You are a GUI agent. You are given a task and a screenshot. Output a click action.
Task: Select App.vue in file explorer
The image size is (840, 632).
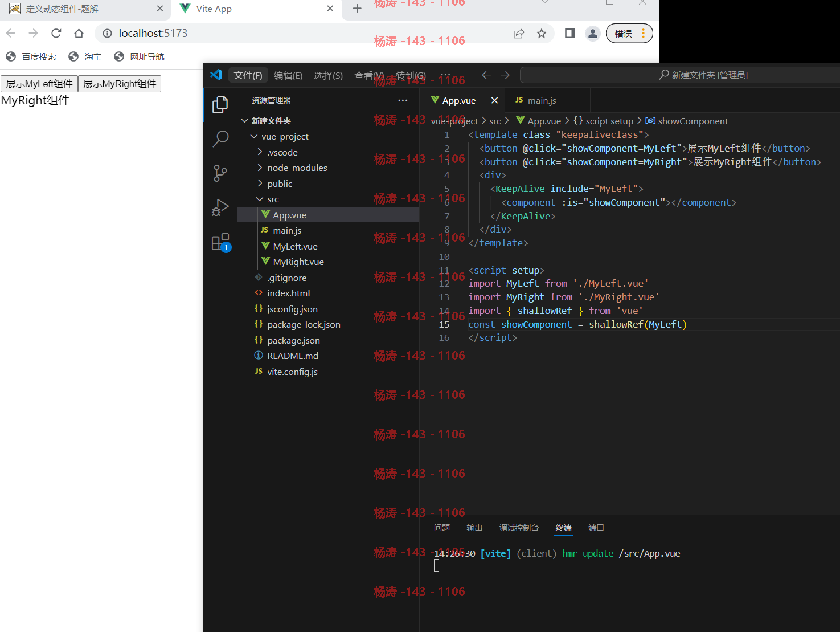(x=328, y=215)
